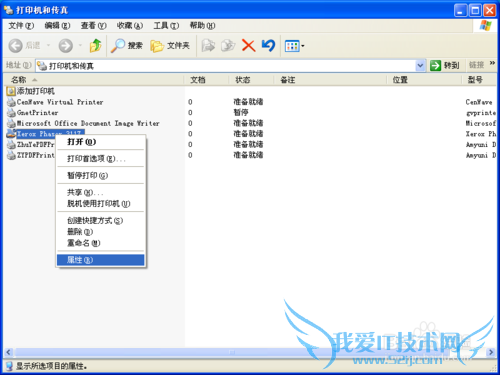
Task: Open the View (查看) menu
Action: tap(94, 25)
